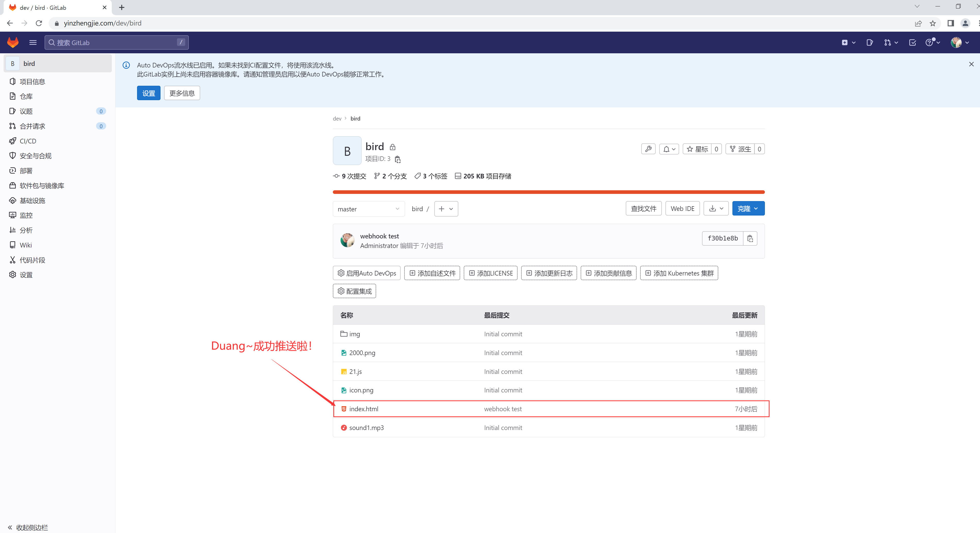Viewport: 980px width, 533px height.
Task: Copy commit SHA f30b1e8b
Action: [x=750, y=238]
